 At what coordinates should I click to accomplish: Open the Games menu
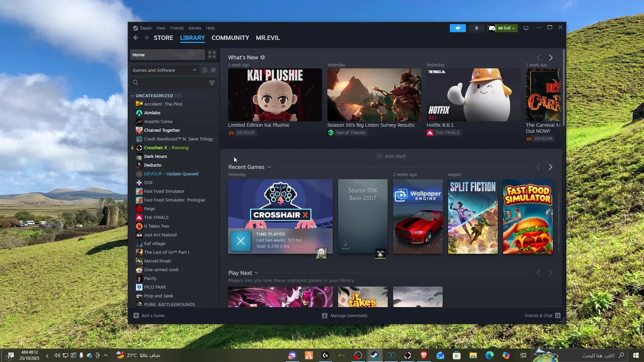coord(195,28)
